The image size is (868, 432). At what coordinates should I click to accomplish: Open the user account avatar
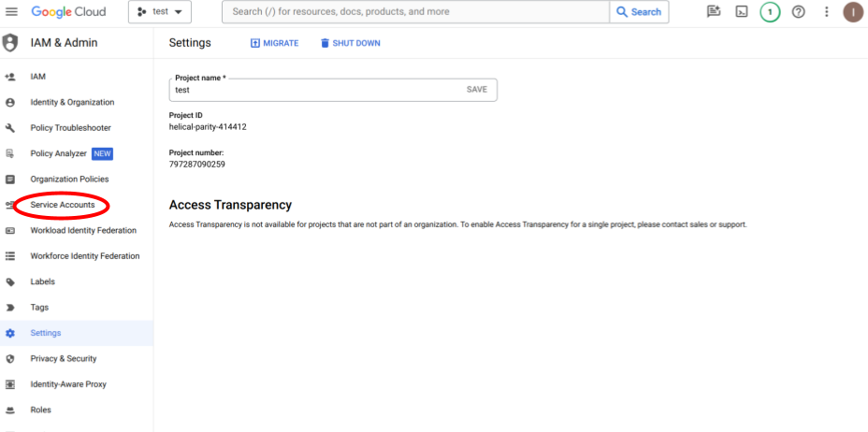click(852, 12)
